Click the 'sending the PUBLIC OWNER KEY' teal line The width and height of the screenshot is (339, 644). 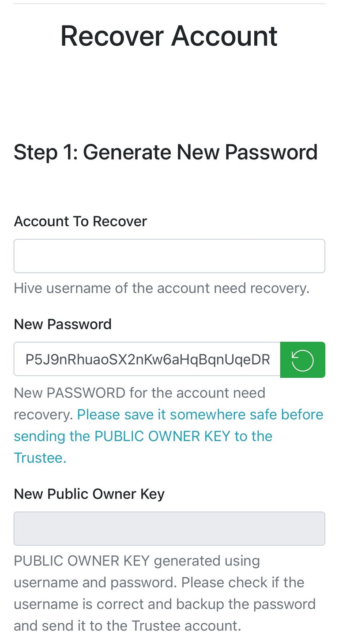[x=143, y=436]
